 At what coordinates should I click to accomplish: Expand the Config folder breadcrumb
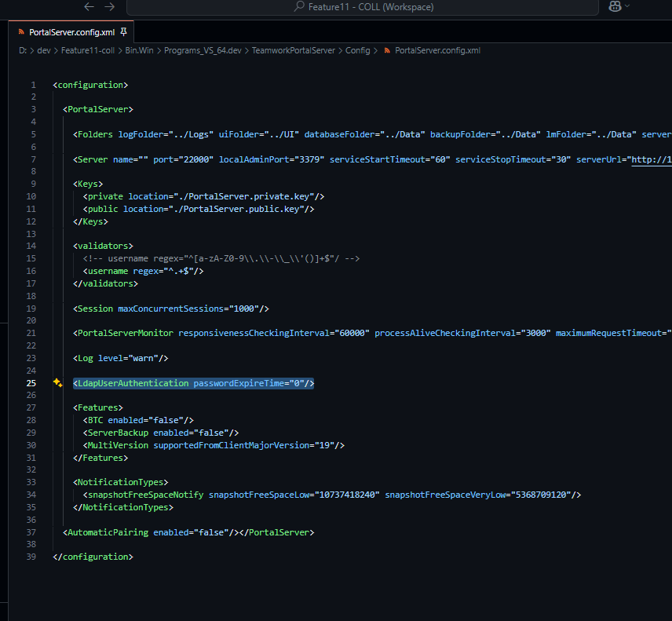[x=357, y=50]
